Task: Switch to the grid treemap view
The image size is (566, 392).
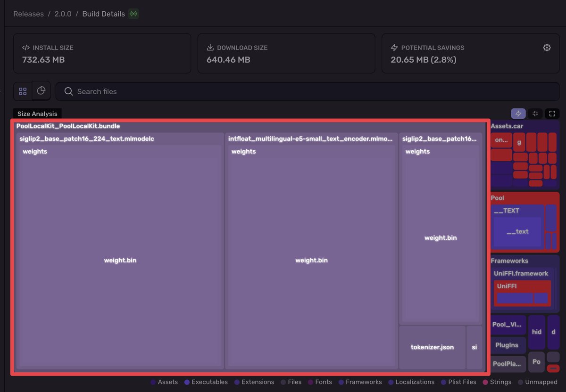Action: coord(23,91)
